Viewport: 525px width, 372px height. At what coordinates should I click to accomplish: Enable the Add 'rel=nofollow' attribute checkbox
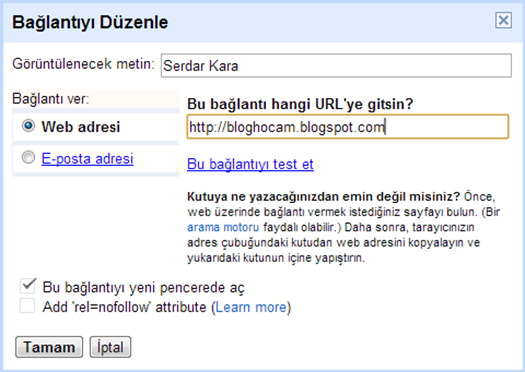(27, 306)
